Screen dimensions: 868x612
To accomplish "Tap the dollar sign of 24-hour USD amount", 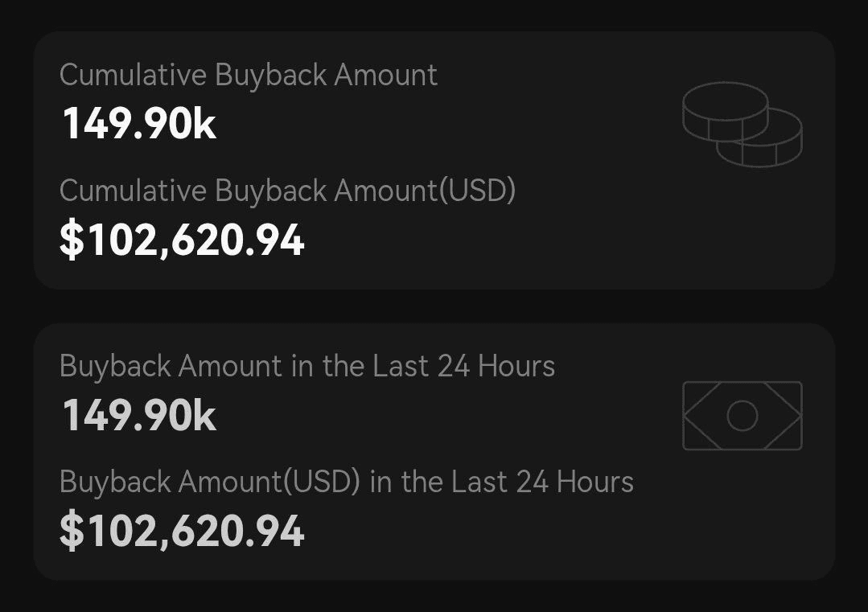I will click(x=71, y=532).
